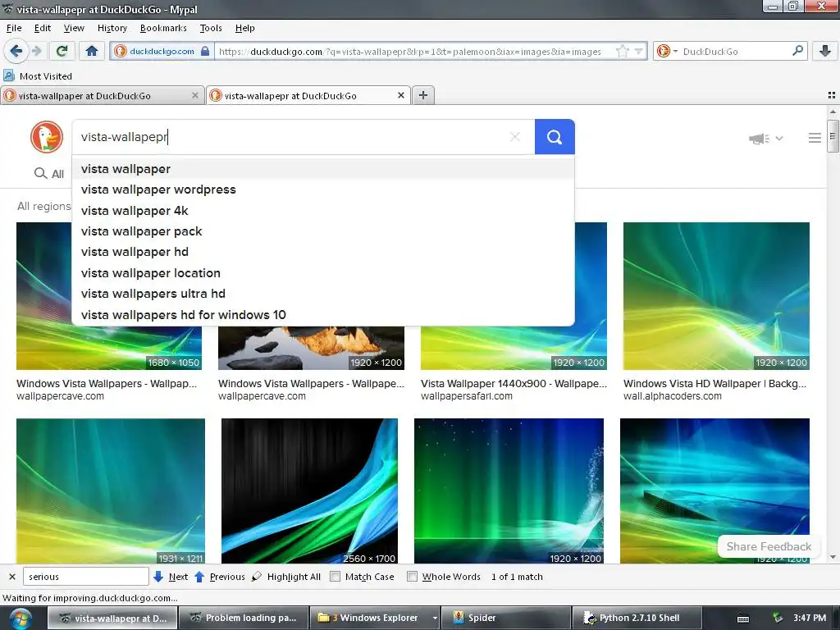
Task: Open the Edit menu
Action: point(43,28)
